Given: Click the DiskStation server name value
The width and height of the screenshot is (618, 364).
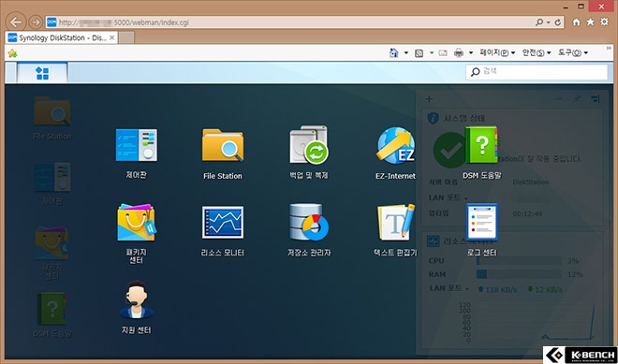Looking at the screenshot, I should point(531,182).
